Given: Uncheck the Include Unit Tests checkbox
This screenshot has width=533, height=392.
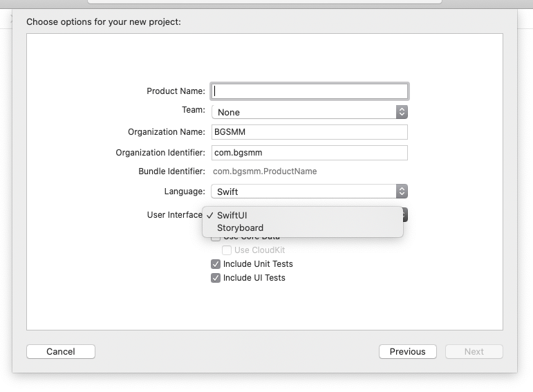Looking at the screenshot, I should click(216, 264).
